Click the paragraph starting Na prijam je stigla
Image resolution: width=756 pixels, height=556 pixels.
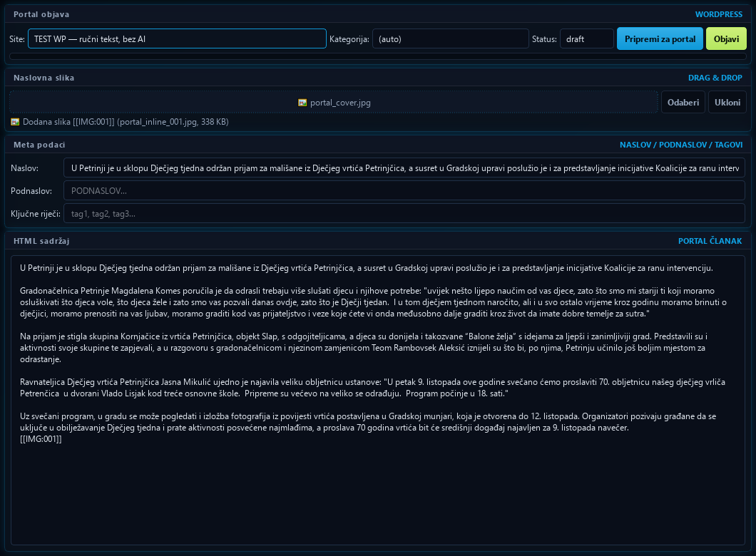click(x=364, y=348)
